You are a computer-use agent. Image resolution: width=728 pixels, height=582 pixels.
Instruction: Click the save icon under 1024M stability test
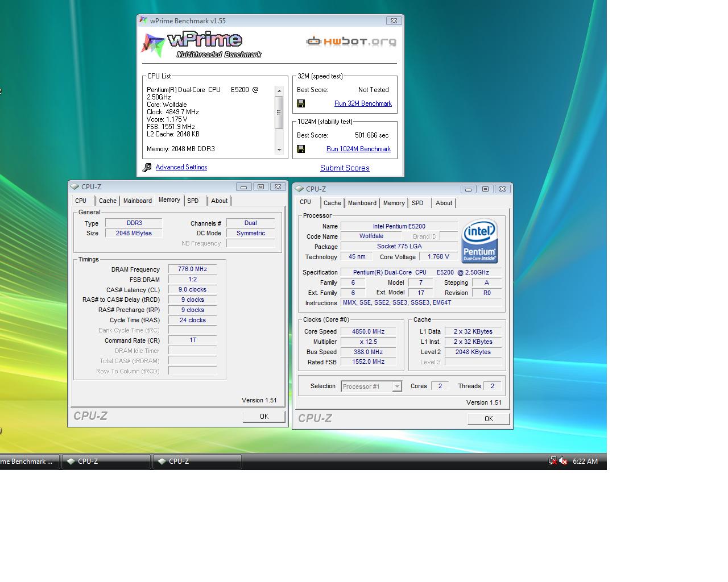pos(301,149)
